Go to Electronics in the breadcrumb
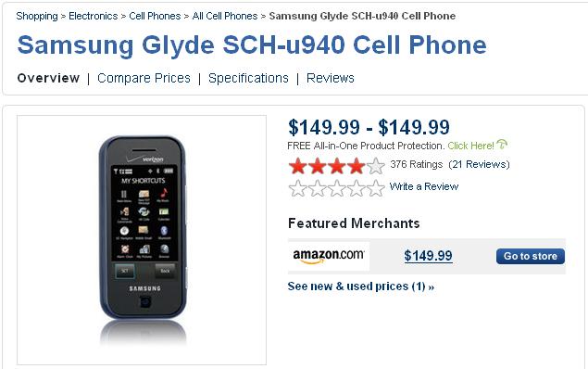Viewport: 588px width, 369px height. [x=93, y=16]
